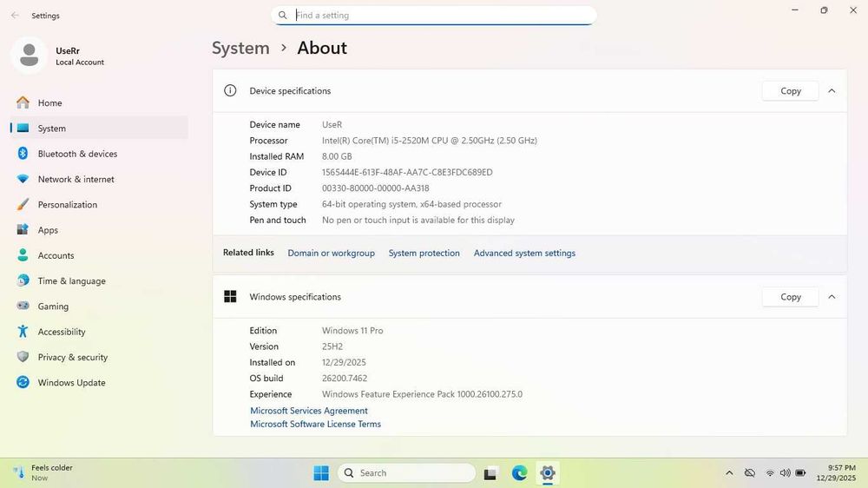Show hidden icons in the system tray
The width and height of the screenshot is (868, 488).
[x=730, y=473]
